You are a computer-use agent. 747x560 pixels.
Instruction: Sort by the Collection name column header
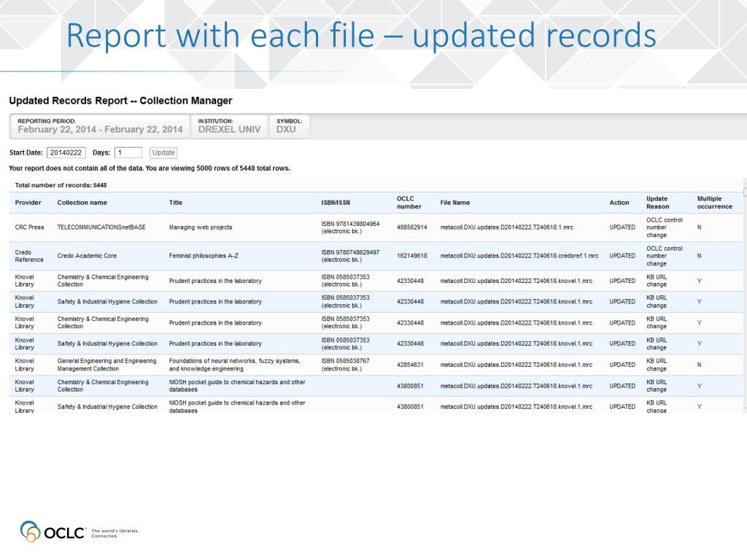coord(82,203)
